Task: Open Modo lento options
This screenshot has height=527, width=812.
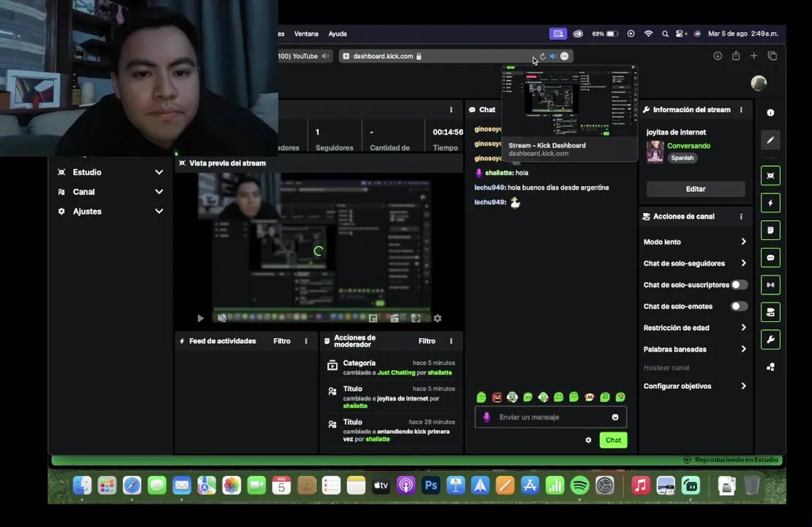Action: (x=694, y=242)
